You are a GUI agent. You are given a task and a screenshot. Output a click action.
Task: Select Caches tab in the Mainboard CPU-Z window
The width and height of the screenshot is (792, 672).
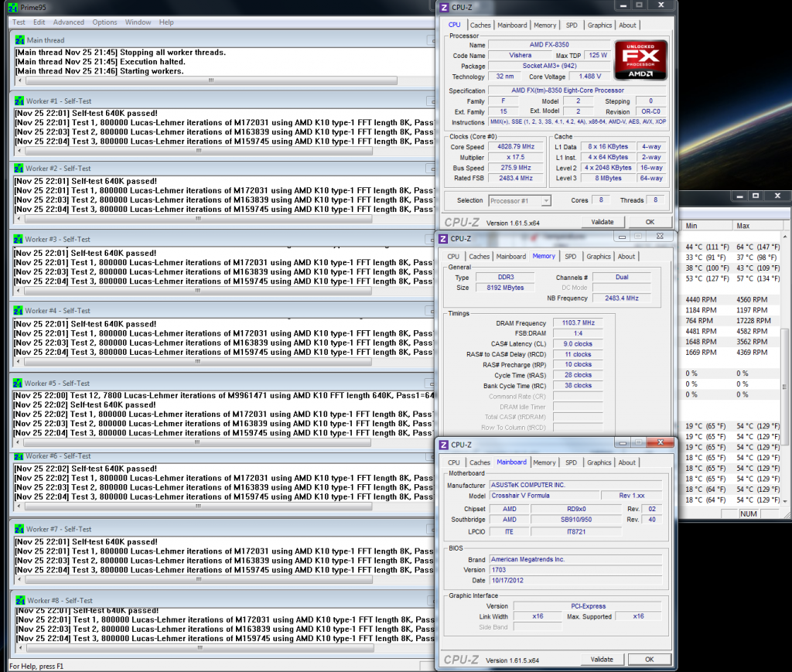480,462
